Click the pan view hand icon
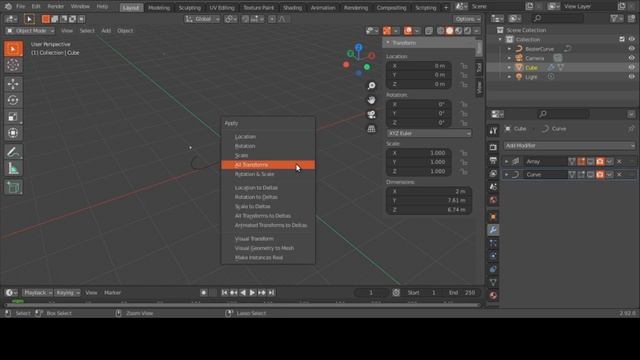Viewport: 640px width, 360px height. click(371, 100)
